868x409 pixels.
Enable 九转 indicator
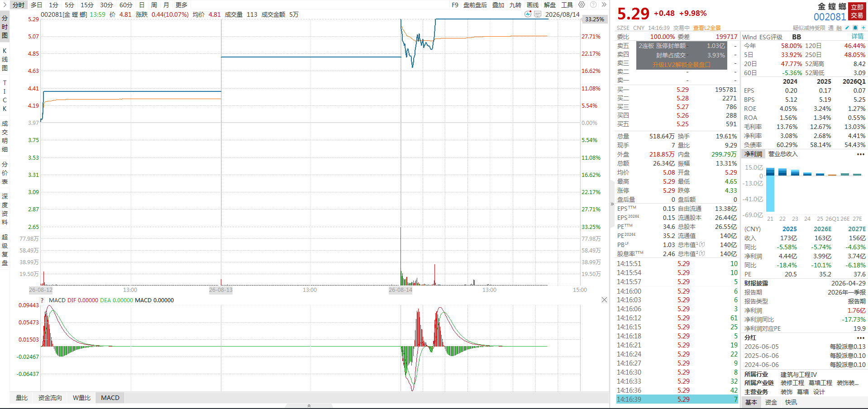tap(515, 5)
